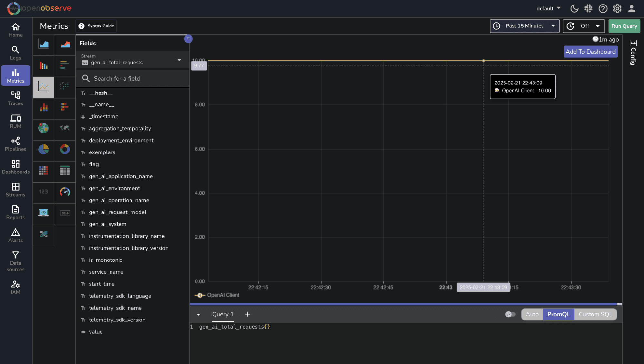Open Pipelines from the left sidebar
644x364 pixels.
(x=15, y=144)
